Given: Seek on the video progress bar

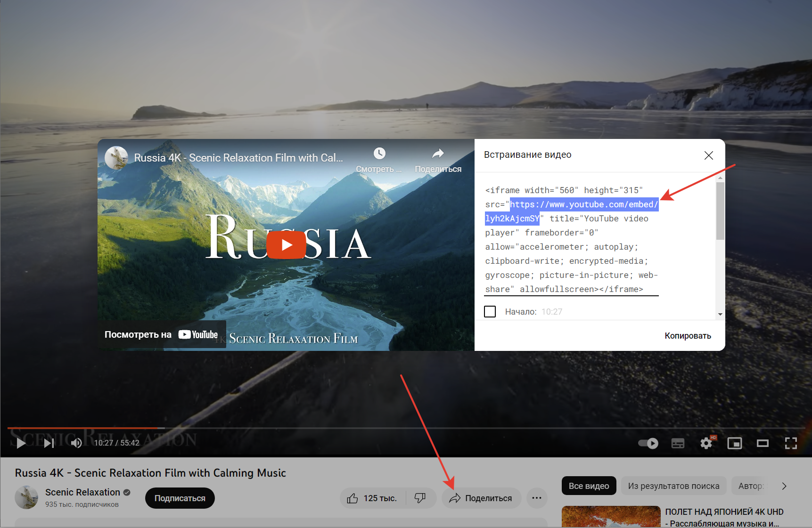Looking at the screenshot, I should pos(406,428).
